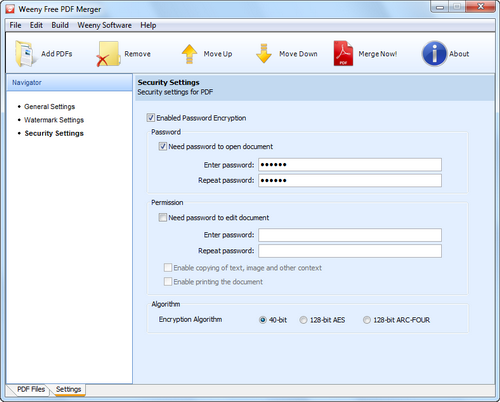Viewport: 500px width, 402px height.
Task: Open the Build menu
Action: coord(60,25)
